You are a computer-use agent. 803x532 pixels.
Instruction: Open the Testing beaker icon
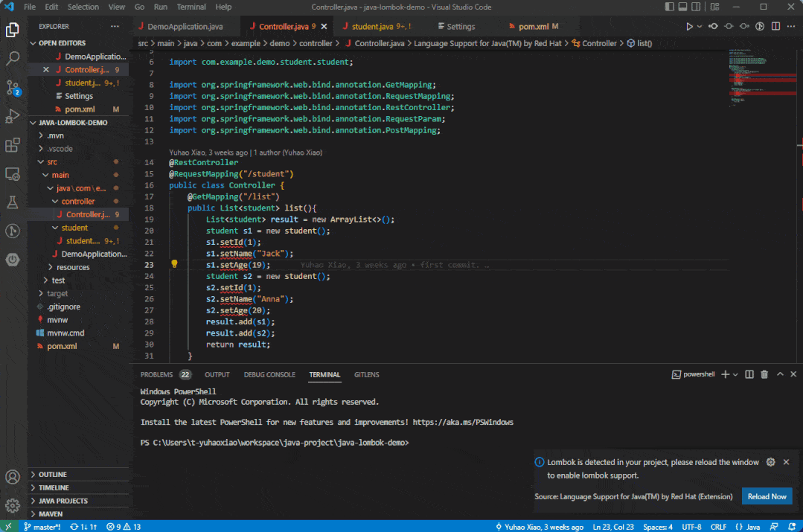[x=13, y=202]
